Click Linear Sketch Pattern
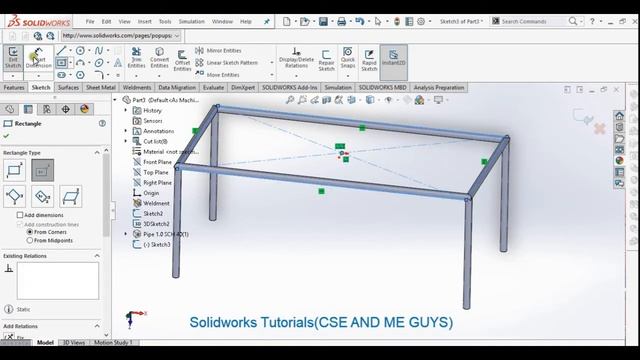640x360 pixels. (227, 63)
